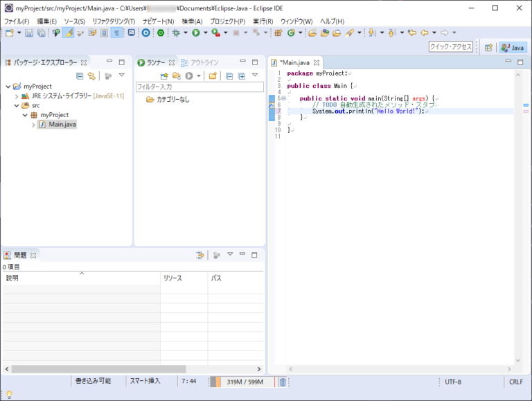
Task: Toggle the highlighter Mark Occurrences button
Action: click(69, 33)
